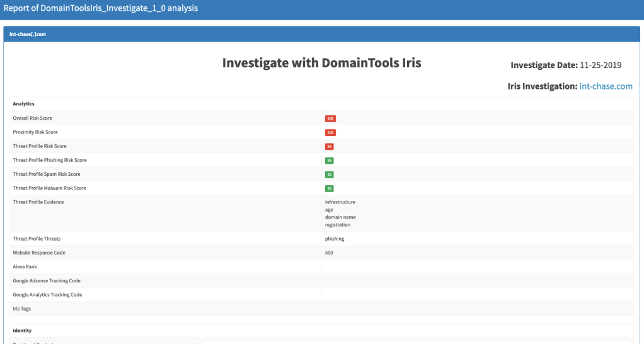The image size is (644, 344).
Task: Click the 'phishing' Threat Profile Threats value
Action: click(335, 239)
